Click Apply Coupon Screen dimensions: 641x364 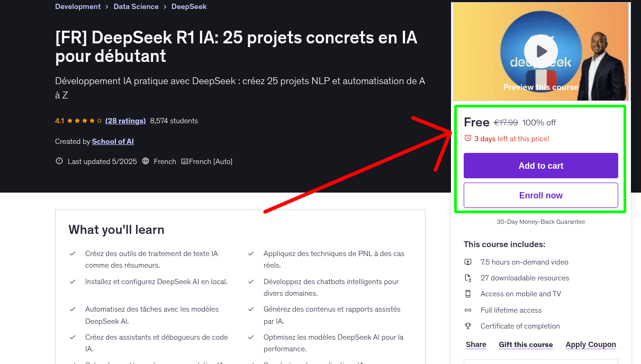tap(591, 344)
